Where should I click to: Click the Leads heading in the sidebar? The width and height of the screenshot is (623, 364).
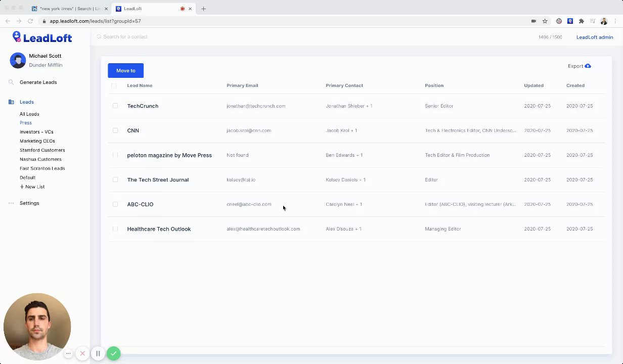[27, 102]
